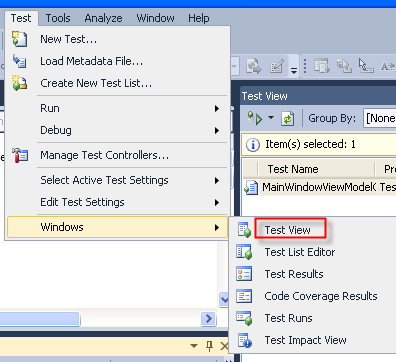Open the Test menu
This screenshot has width=396, height=362.
(21, 18)
